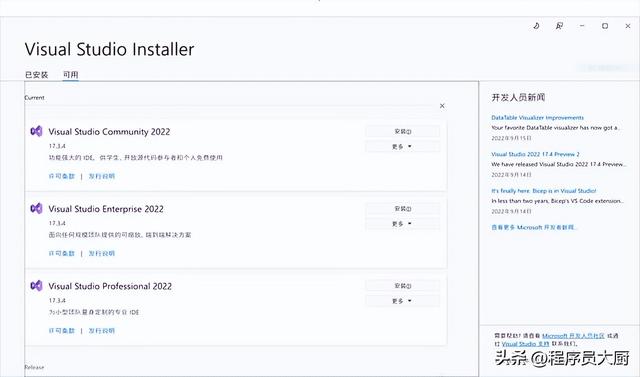Viewport: 640px width, 377px height.
Task: Click the Visual Studio Community 2022 title
Action: pyautogui.click(x=109, y=131)
